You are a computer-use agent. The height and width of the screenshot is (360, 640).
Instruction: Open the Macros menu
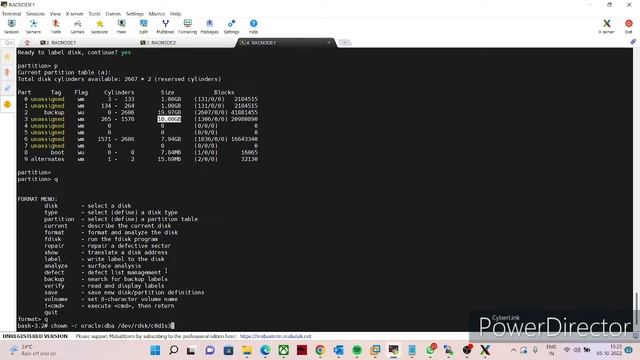click(157, 13)
